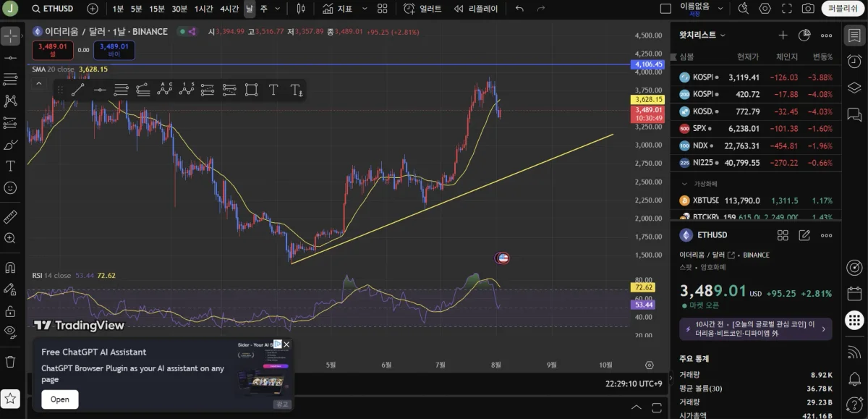Open the object tree layers panel

tap(854, 88)
